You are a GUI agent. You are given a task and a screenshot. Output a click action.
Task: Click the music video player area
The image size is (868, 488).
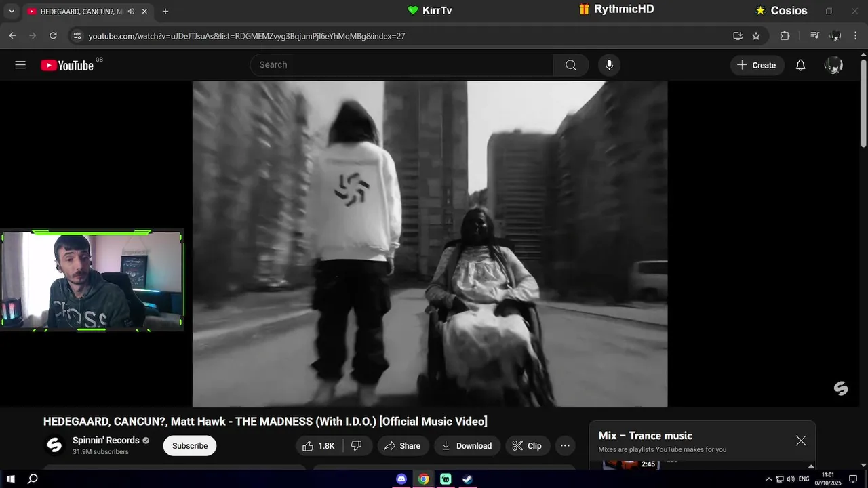[x=430, y=244]
